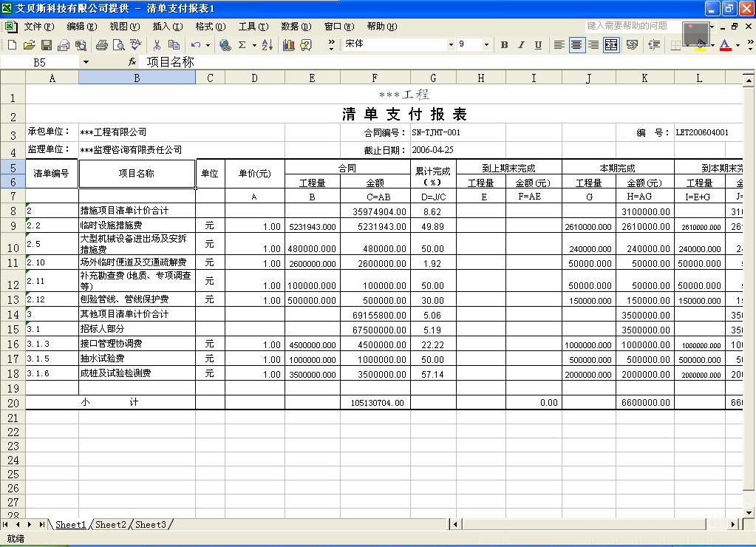The image size is (756, 547).
Task: Cut selection with scissors icon
Action: 157,45
